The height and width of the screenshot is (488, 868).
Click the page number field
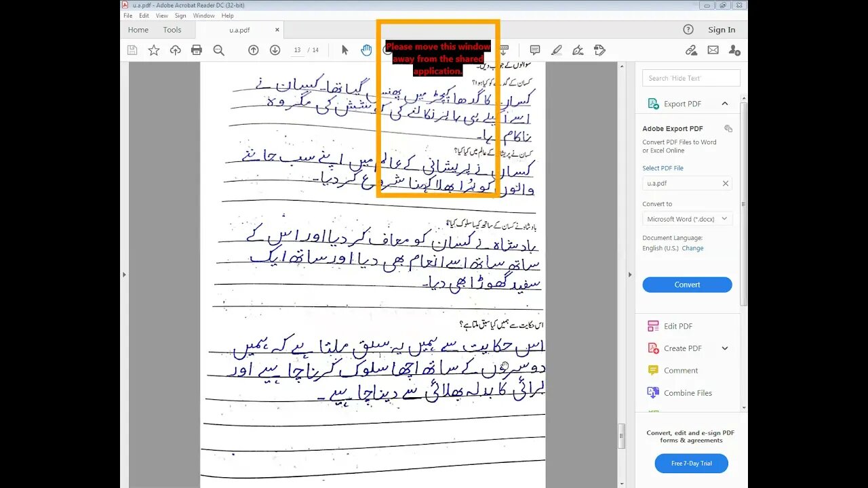[298, 50]
